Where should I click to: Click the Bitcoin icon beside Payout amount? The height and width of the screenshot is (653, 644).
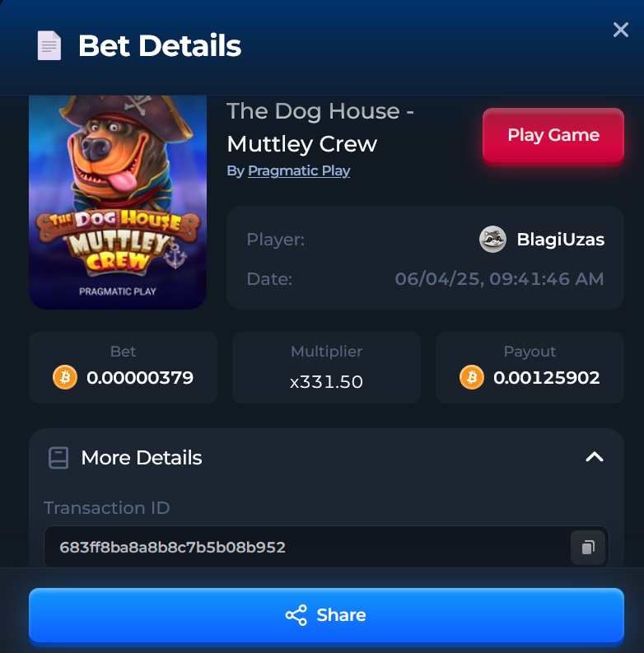point(472,377)
